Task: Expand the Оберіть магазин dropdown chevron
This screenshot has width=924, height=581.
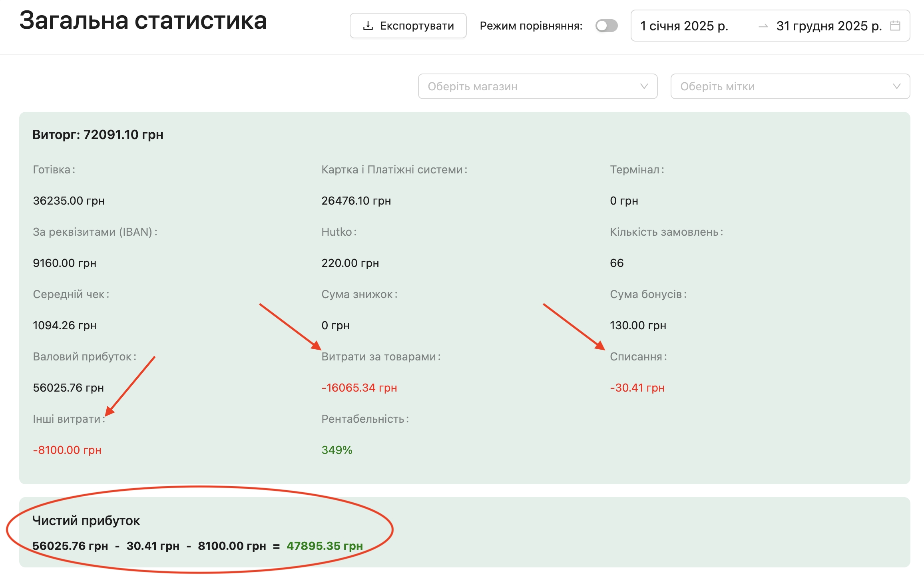Action: pyautogui.click(x=644, y=86)
